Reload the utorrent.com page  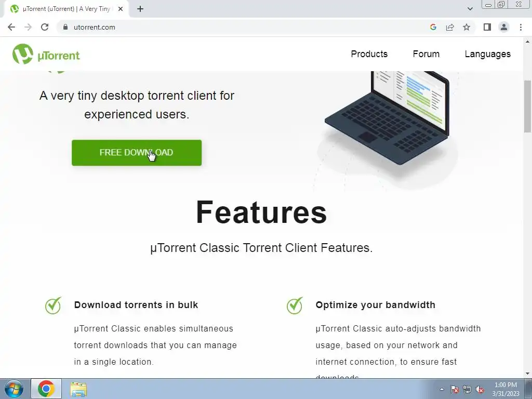45,27
